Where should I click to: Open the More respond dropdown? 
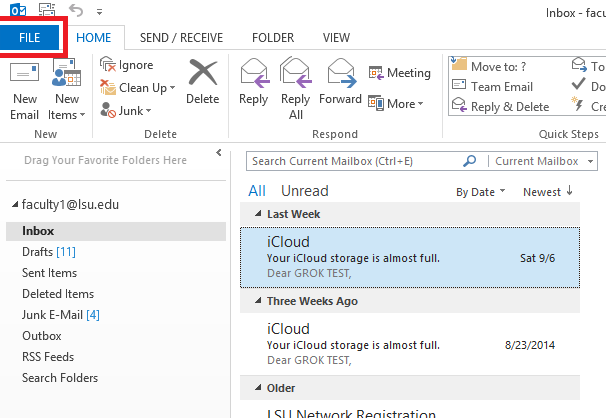(x=396, y=104)
